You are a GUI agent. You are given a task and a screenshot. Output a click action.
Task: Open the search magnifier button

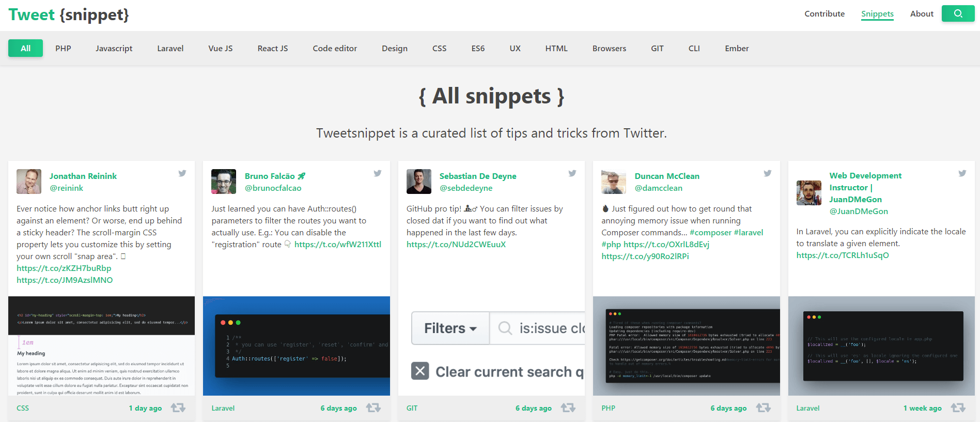958,13
